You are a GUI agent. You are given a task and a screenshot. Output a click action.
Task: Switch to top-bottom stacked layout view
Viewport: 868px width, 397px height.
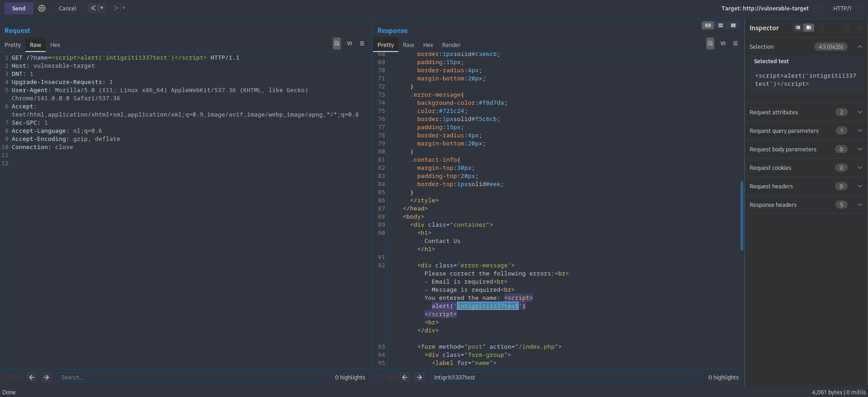pyautogui.click(x=721, y=25)
